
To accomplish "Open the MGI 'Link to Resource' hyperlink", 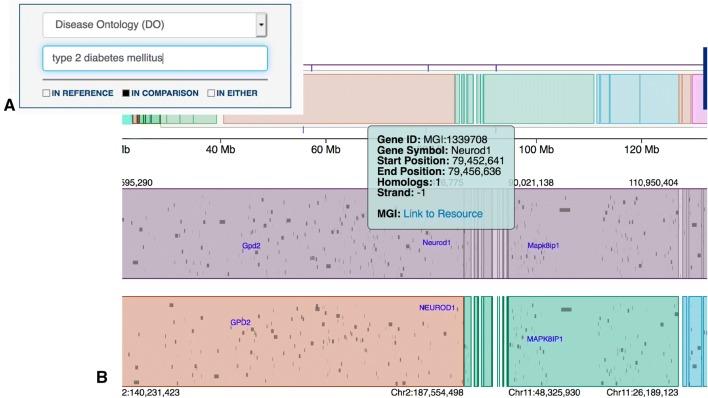I will (442, 214).
